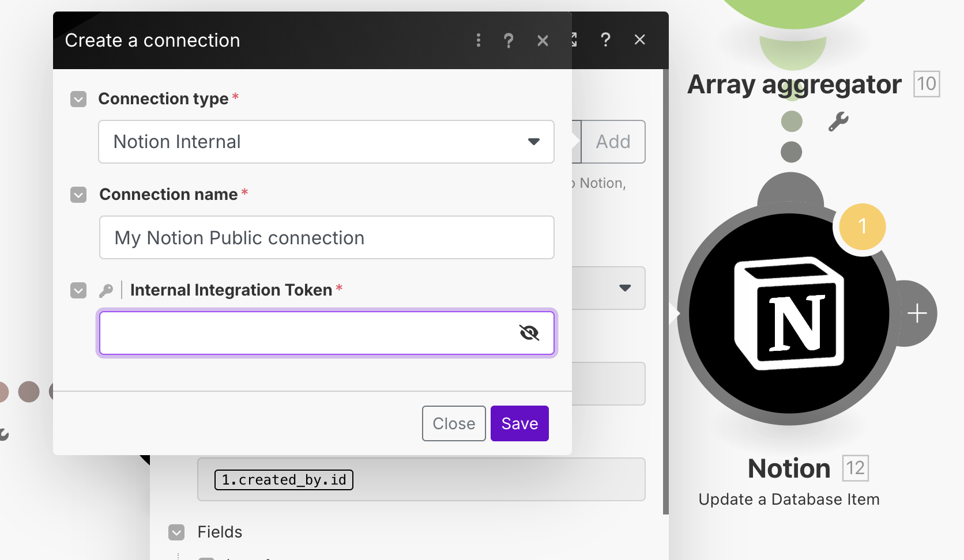This screenshot has height=560, width=964.
Task: Click the module number 12 badge
Action: point(856,468)
